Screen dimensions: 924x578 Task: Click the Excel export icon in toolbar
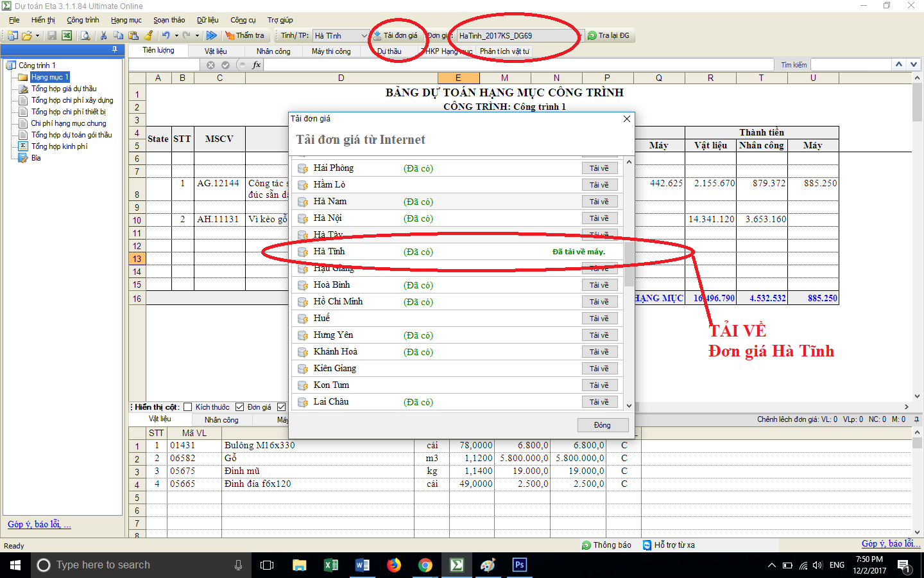click(67, 36)
